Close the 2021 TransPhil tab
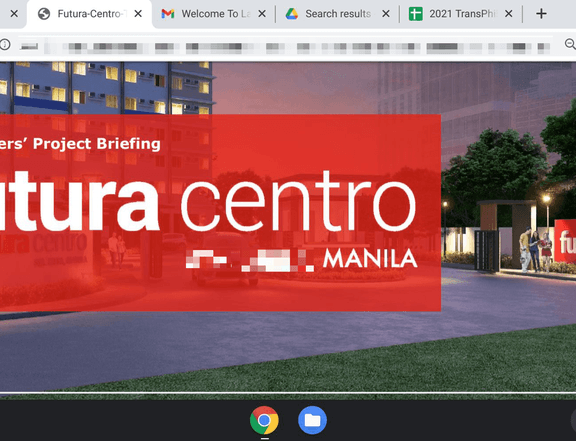Screen dimensions: 576x441 tap(509, 14)
